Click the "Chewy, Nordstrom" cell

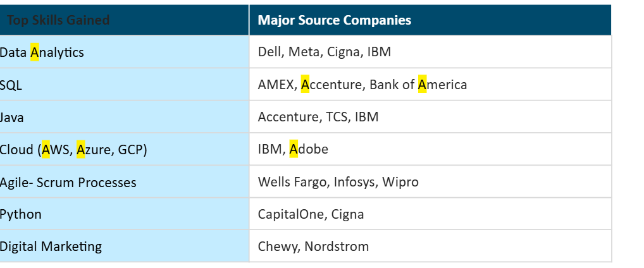[x=313, y=247]
